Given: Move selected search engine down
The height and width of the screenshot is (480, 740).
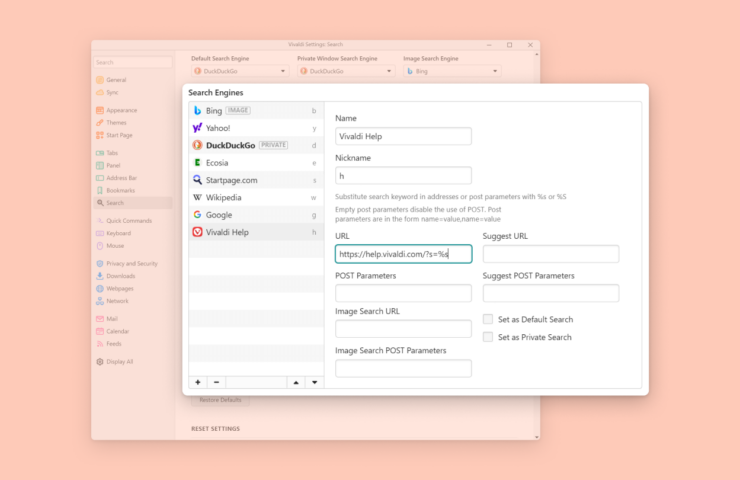Looking at the screenshot, I should pos(314,382).
